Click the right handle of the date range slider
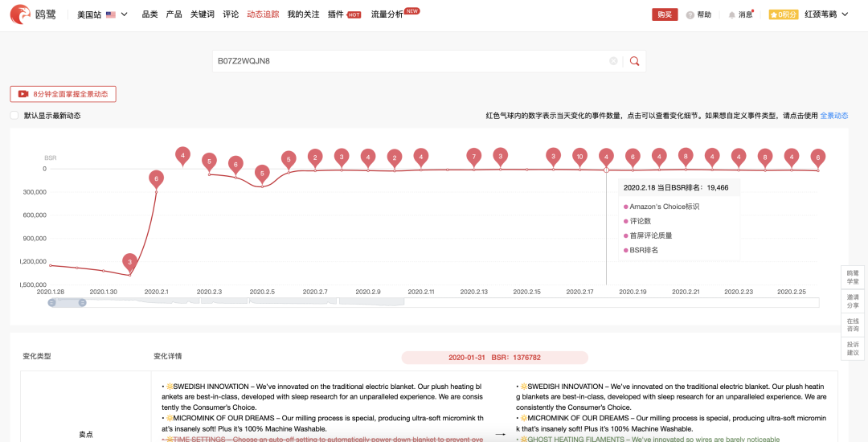Screen dimensions: 868x442 tap(83, 303)
